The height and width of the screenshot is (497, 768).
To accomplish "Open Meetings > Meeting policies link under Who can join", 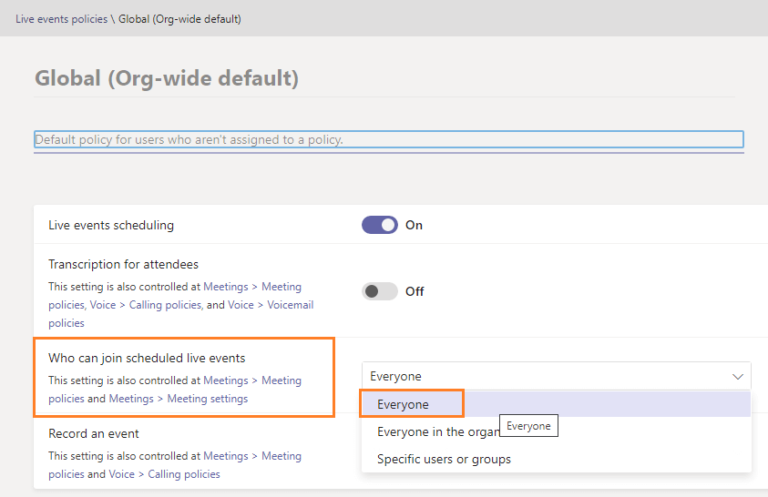I will pos(252,381).
